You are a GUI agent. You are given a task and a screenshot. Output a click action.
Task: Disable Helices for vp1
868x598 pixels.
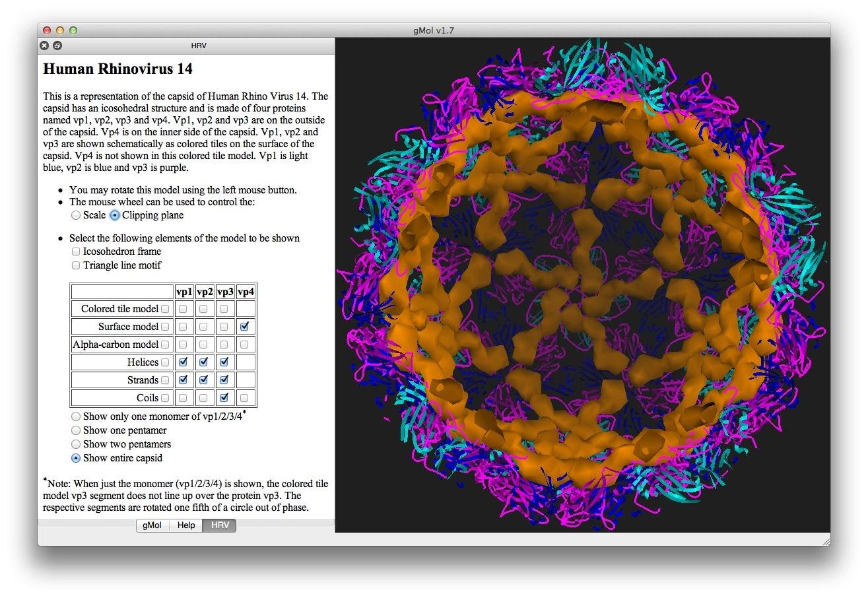[x=184, y=362]
